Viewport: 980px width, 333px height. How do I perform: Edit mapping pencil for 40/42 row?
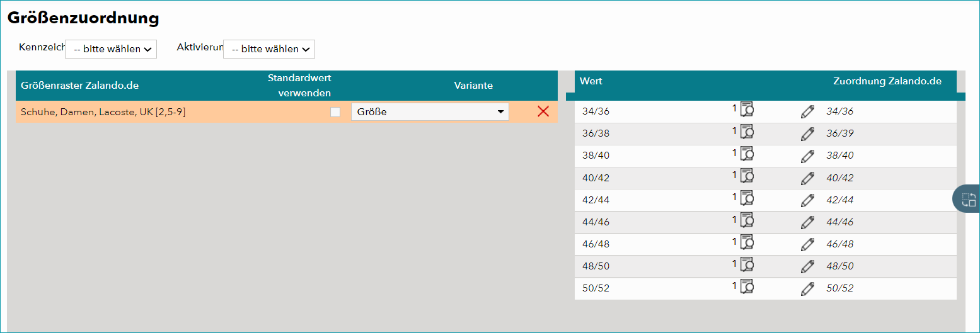click(x=807, y=178)
